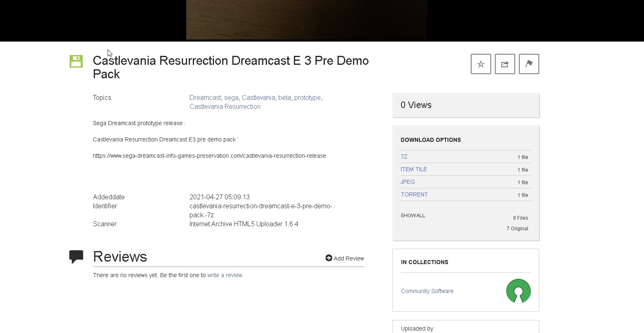Screen dimensions: 644x333
Task: Click the DOWNLOAD OPTIONS heading
Action: pyautogui.click(x=431, y=140)
